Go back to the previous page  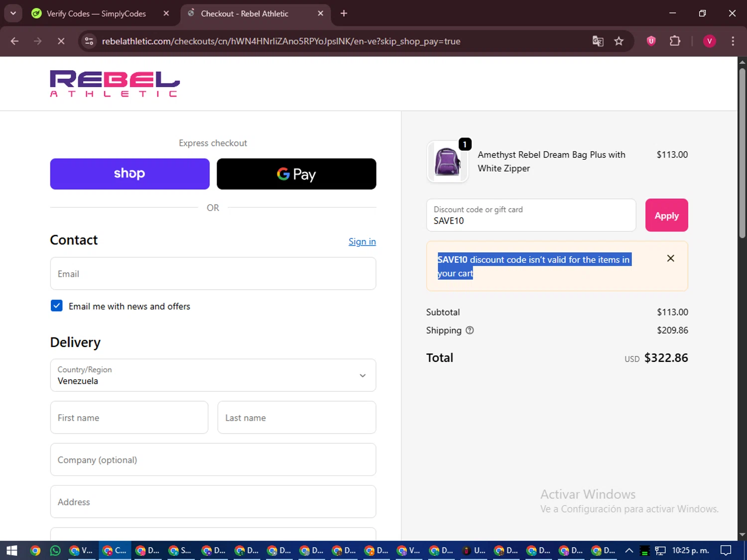tap(14, 41)
